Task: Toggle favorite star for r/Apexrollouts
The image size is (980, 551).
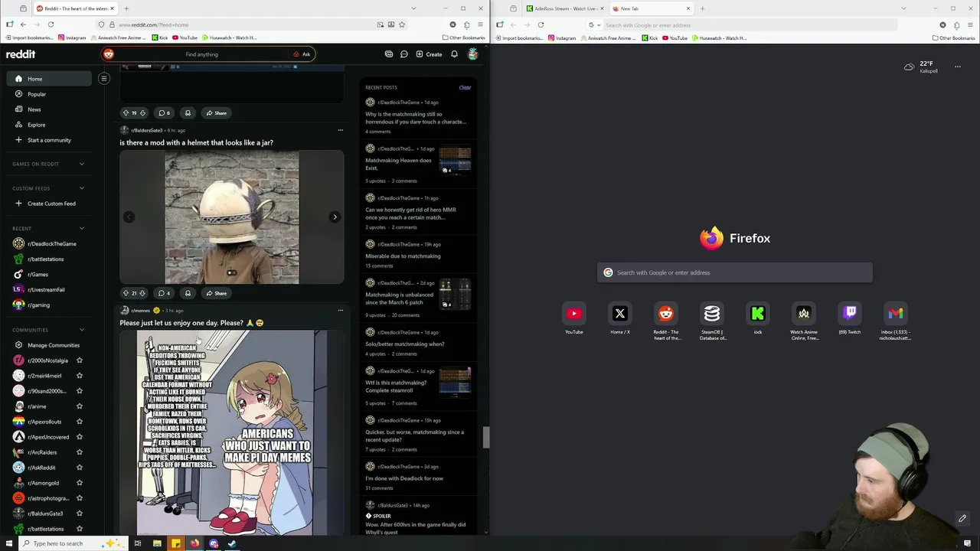Action: 80,422
